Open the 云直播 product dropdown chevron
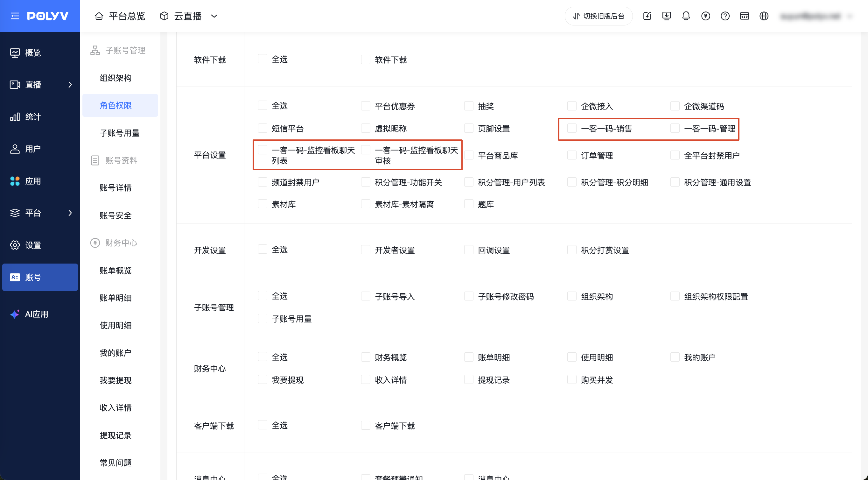This screenshot has height=480, width=868. (214, 16)
